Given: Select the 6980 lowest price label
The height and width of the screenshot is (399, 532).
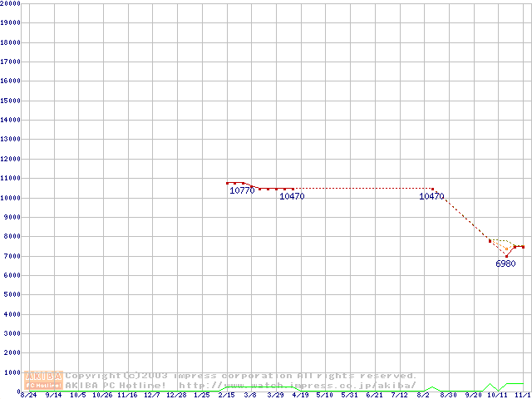Looking at the screenshot, I should click(x=505, y=264).
